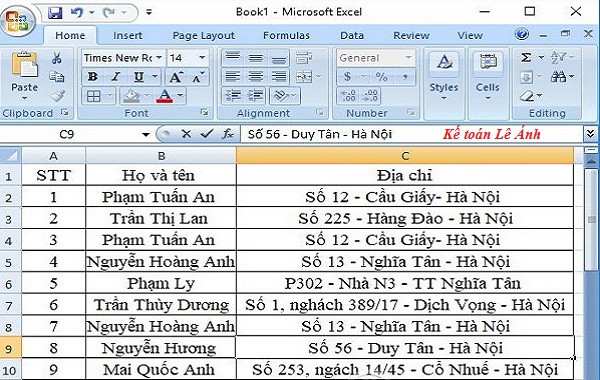Activate the Format Painter brush
This screenshot has height=380, width=600.
pos(57,95)
